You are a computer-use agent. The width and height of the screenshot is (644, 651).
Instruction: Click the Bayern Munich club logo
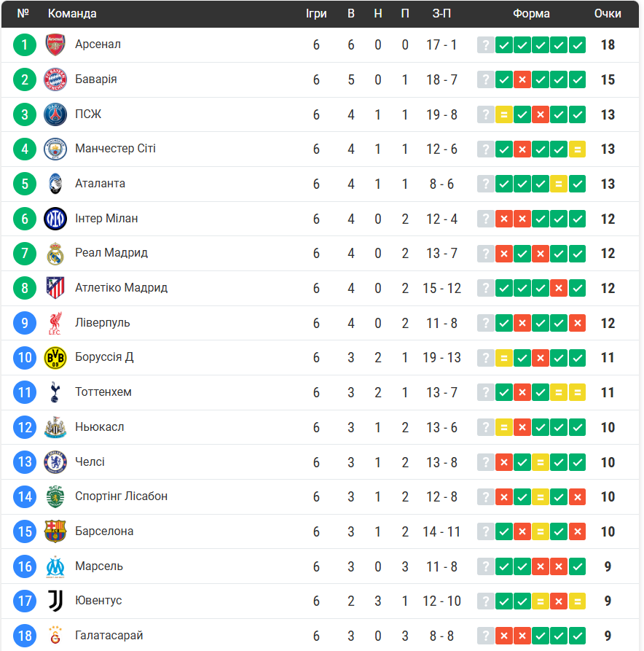[x=55, y=79]
